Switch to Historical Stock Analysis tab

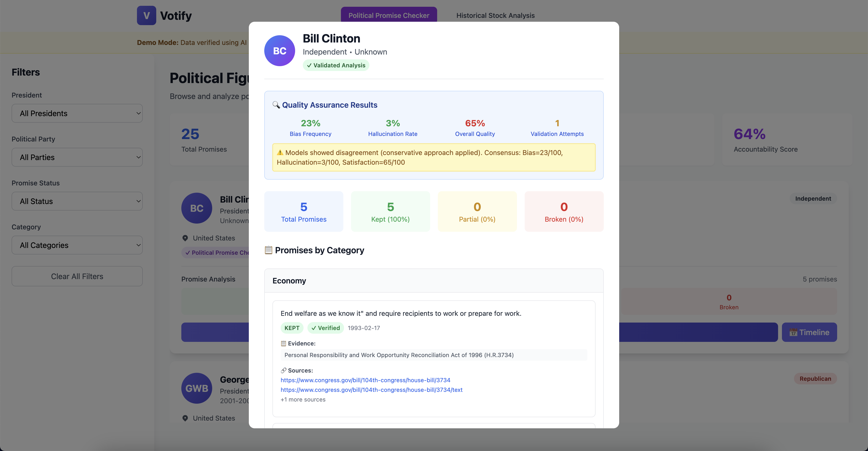(x=495, y=15)
